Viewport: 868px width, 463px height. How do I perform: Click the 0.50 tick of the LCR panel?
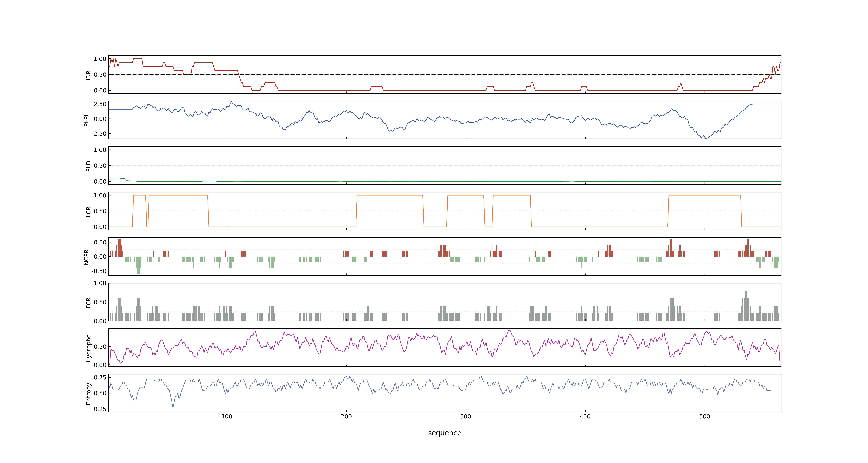(x=100, y=211)
